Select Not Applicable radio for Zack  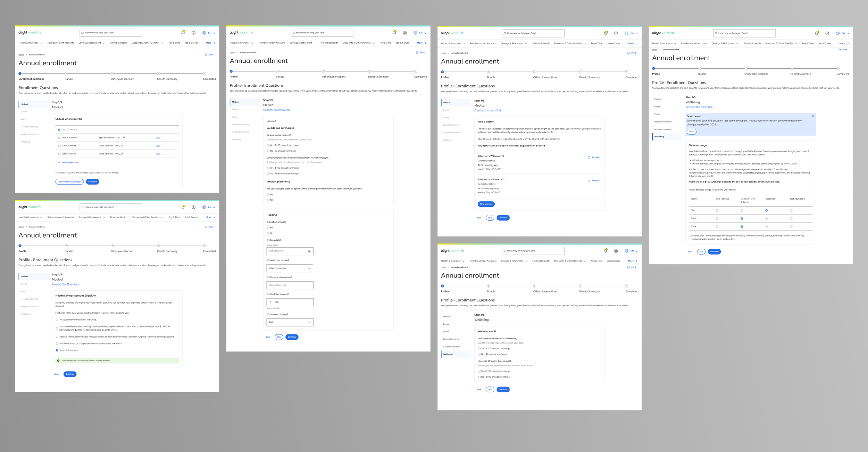coord(791,227)
